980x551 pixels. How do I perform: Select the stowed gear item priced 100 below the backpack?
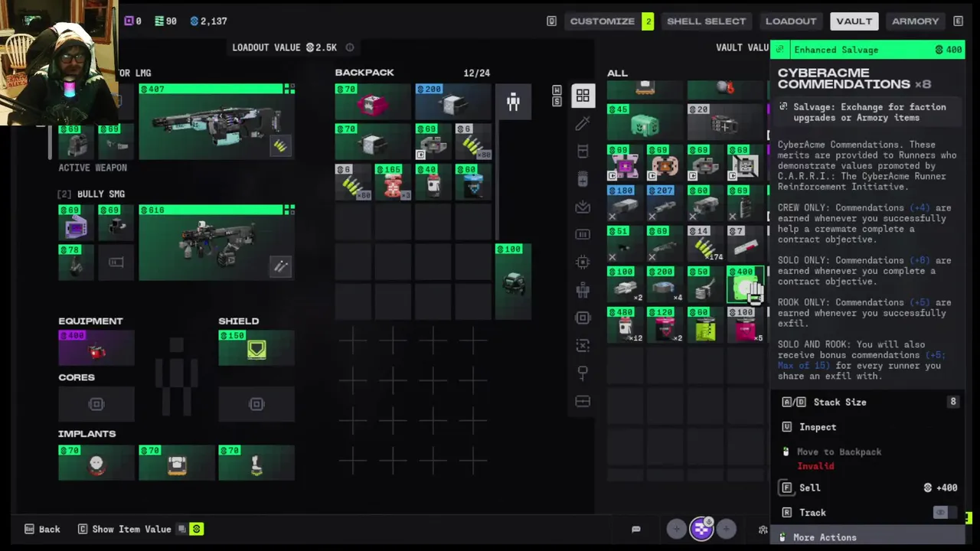click(513, 282)
